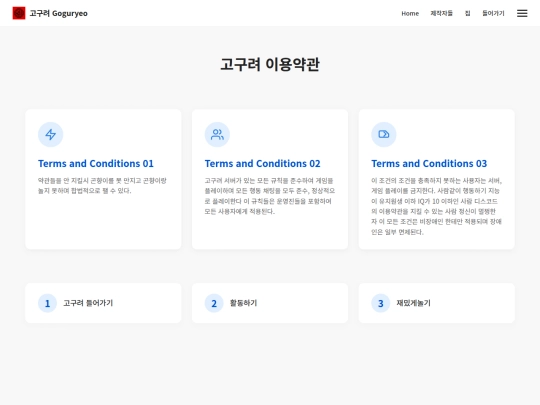
Task: Click the tag icon in card 03
Action: 384,134
